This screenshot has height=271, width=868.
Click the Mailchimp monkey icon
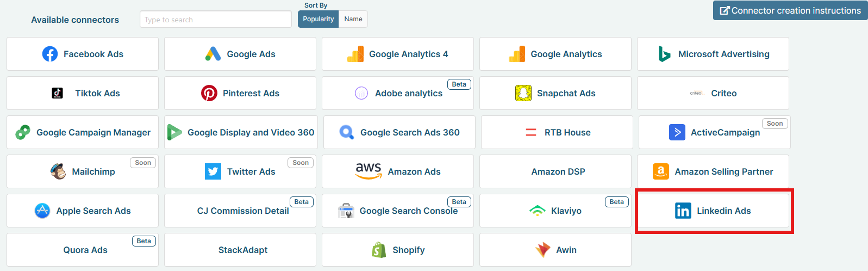[58, 171]
